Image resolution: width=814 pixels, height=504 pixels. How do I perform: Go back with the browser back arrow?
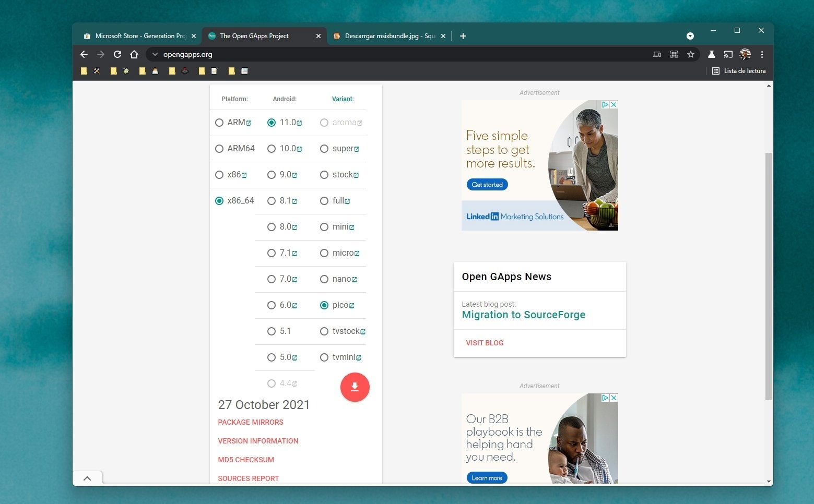pyautogui.click(x=84, y=54)
